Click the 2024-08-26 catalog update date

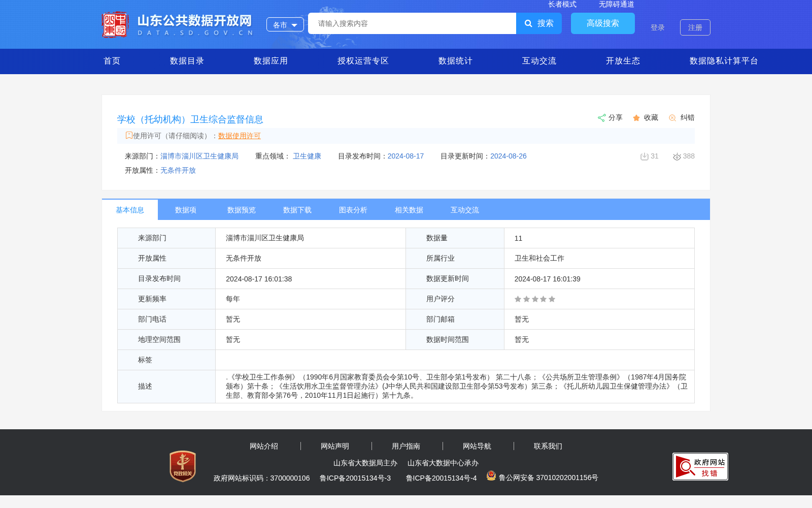(509, 156)
